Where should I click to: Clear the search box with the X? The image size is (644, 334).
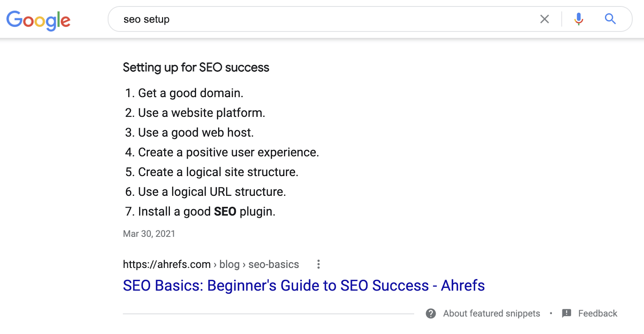pos(545,19)
